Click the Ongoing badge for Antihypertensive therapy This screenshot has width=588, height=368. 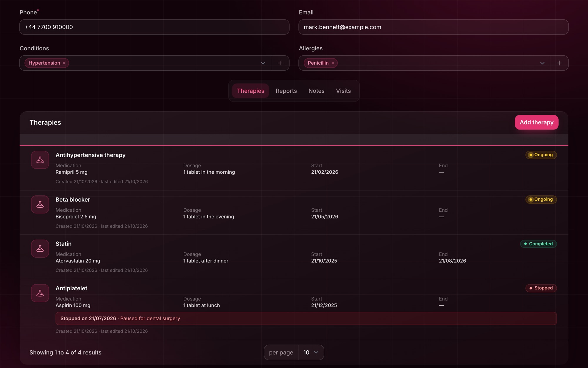tap(541, 155)
